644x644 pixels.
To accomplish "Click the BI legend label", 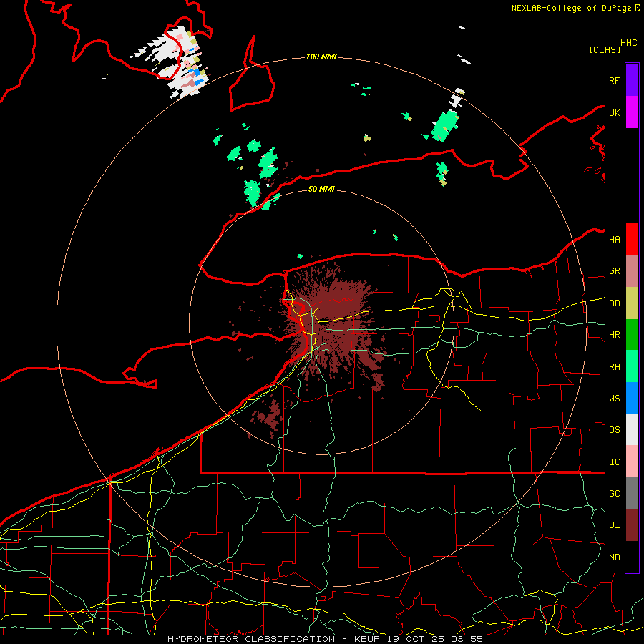I will pos(615,525).
